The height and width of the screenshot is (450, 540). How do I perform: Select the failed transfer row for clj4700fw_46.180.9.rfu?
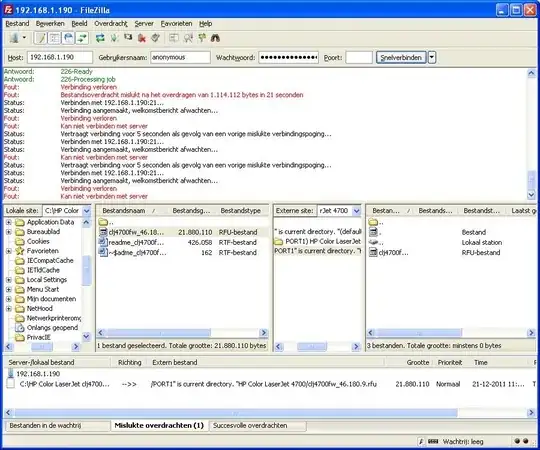pos(270,384)
